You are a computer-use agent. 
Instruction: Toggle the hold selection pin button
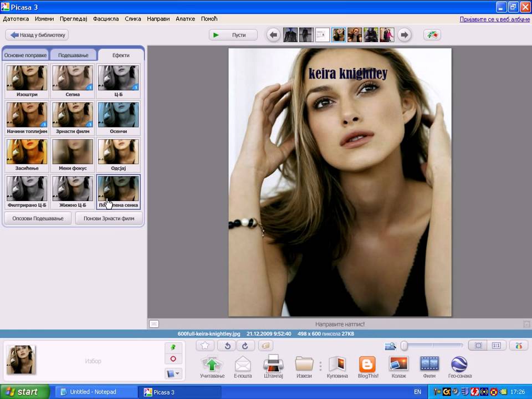click(173, 347)
